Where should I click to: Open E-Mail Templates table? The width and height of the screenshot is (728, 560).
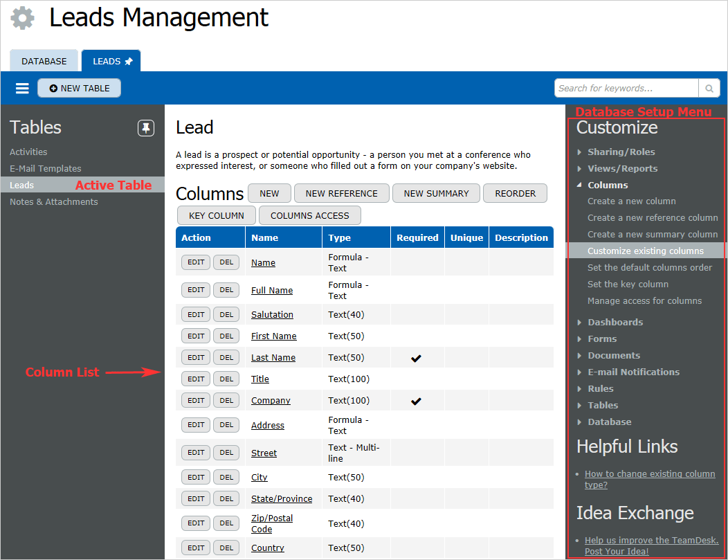point(46,169)
